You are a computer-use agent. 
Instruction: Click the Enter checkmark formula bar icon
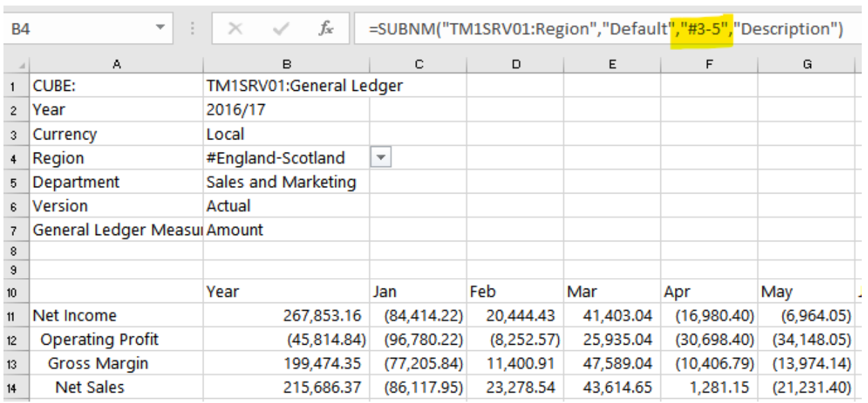click(x=281, y=30)
